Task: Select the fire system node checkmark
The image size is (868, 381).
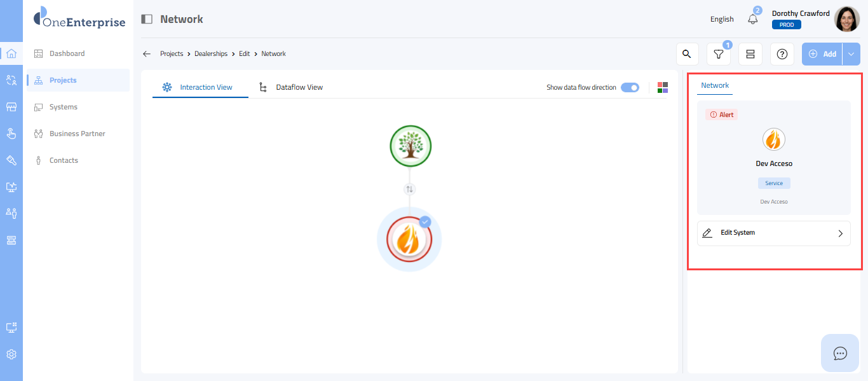Action: pyautogui.click(x=425, y=222)
